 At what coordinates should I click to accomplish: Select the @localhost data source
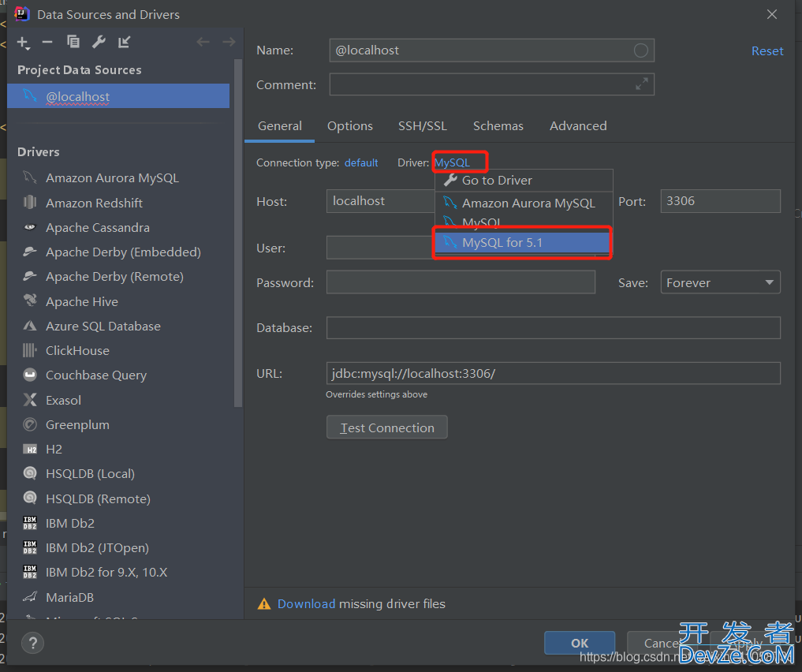(x=118, y=96)
